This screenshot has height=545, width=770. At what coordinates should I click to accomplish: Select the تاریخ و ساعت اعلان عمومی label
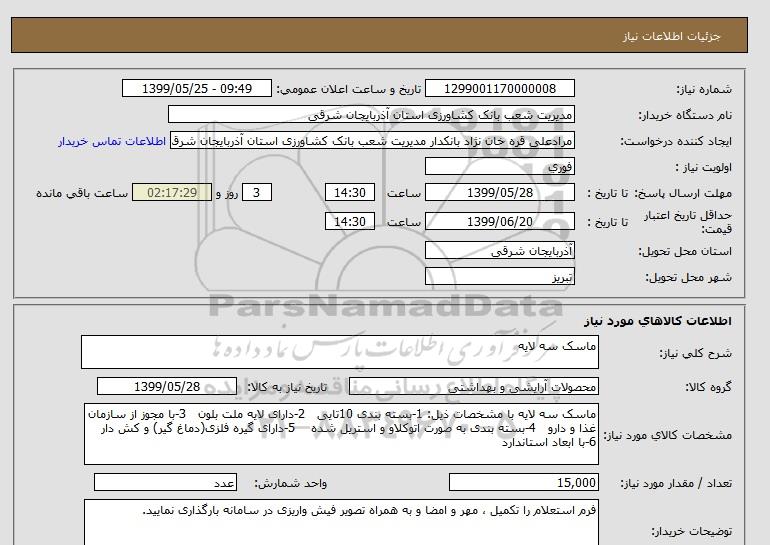(349, 89)
